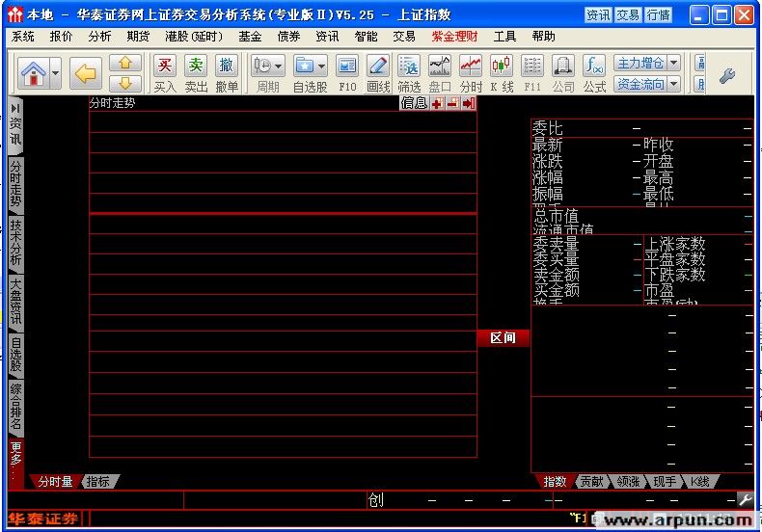
Task: Open the 紫金理财 menu
Action: (x=454, y=37)
